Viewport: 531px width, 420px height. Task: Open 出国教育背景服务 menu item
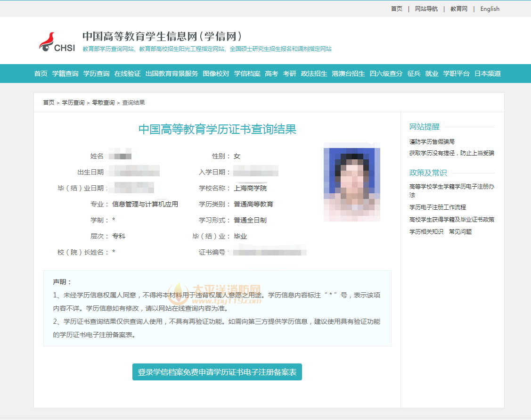172,74
